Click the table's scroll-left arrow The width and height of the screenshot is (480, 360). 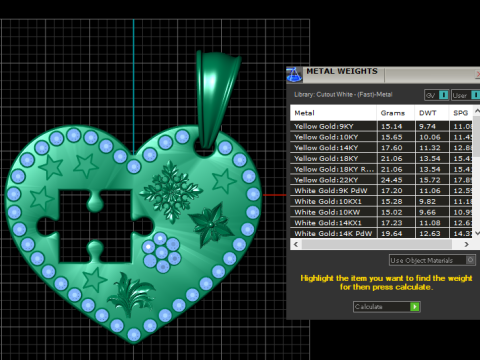pyautogui.click(x=296, y=244)
